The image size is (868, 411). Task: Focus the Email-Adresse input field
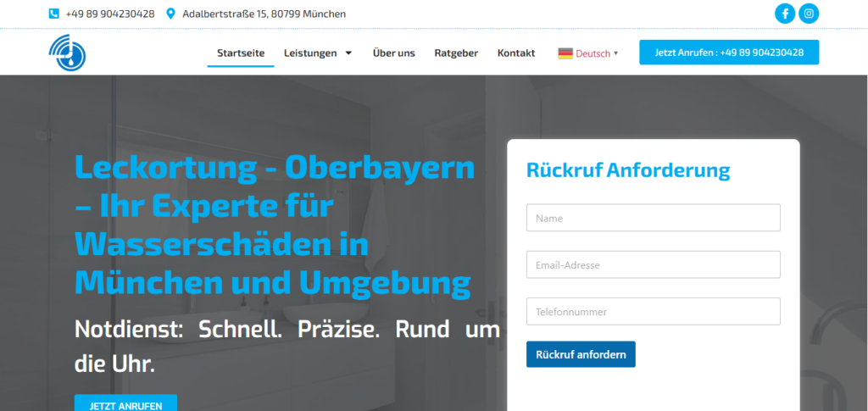(654, 265)
